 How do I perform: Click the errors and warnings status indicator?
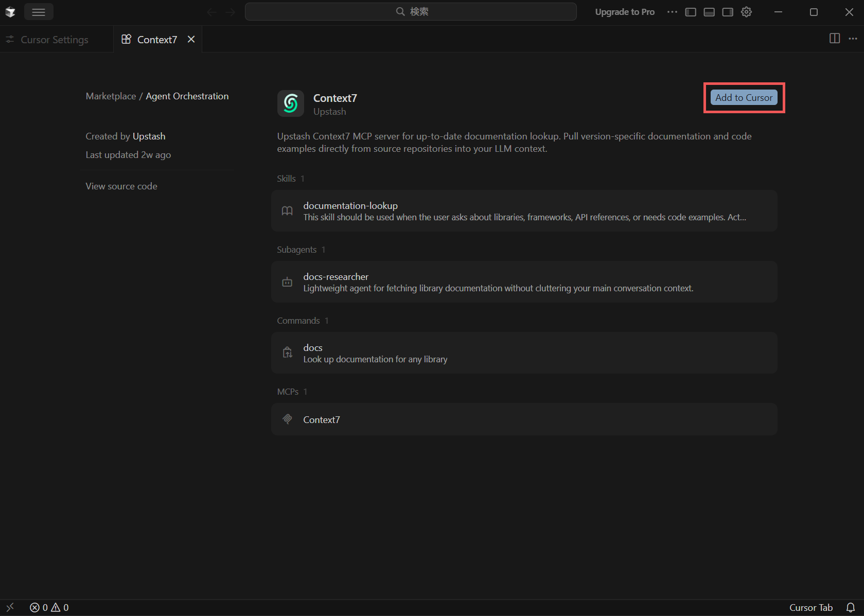[49, 608]
